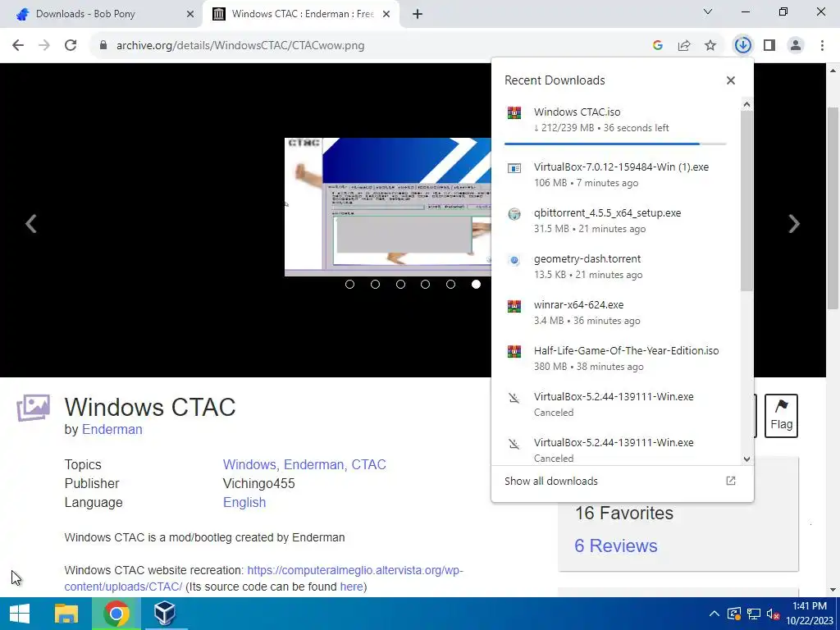Open the source code 'here' link
Image resolution: width=840 pixels, height=630 pixels.
pos(351,587)
